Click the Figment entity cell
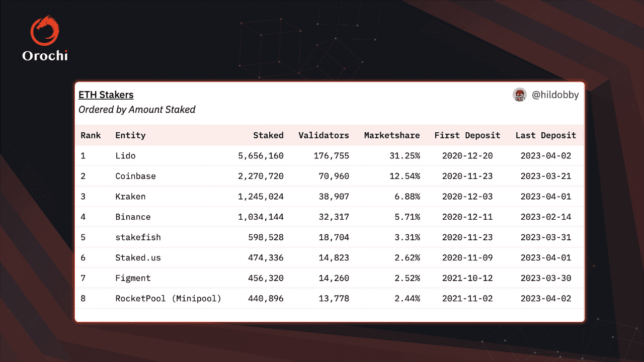Image resolution: width=644 pixels, height=362 pixels. [x=133, y=278]
